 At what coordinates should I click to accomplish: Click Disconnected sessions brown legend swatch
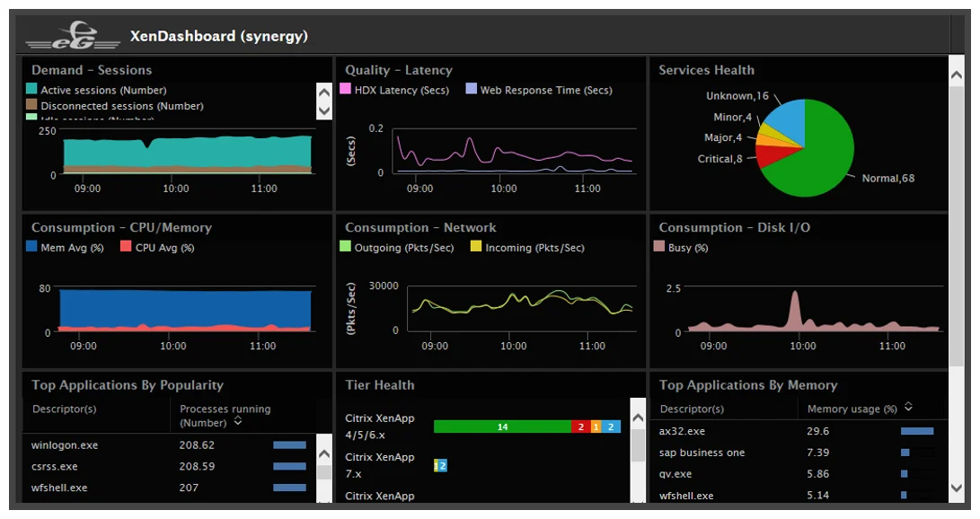(31, 105)
